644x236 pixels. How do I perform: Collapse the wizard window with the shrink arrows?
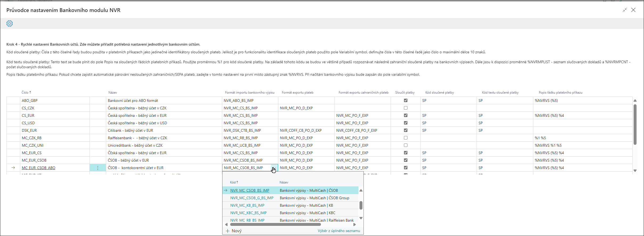tap(625, 10)
